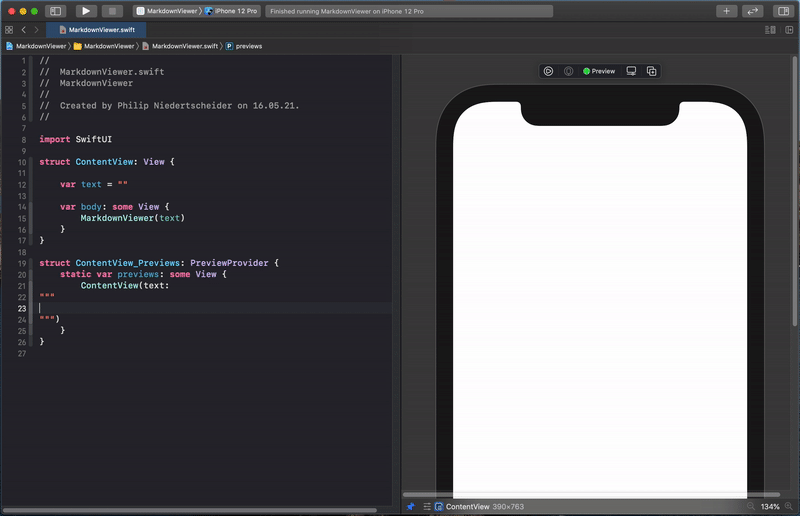
Task: Click the canvas horizontal scrollbar
Action: tap(590, 495)
